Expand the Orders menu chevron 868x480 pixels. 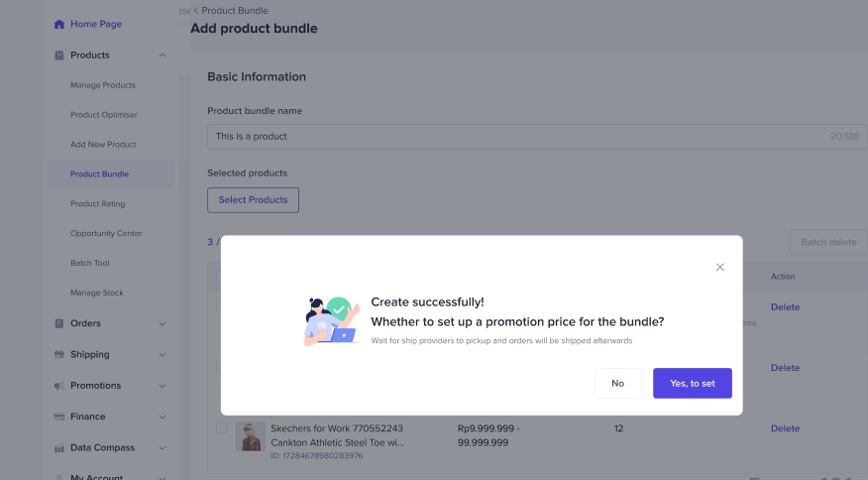[163, 323]
